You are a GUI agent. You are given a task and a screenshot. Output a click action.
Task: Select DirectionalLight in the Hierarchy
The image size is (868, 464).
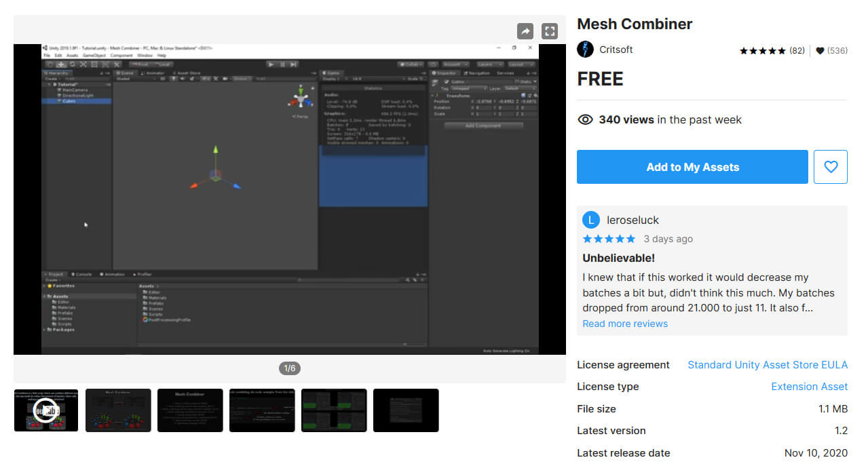79,96
